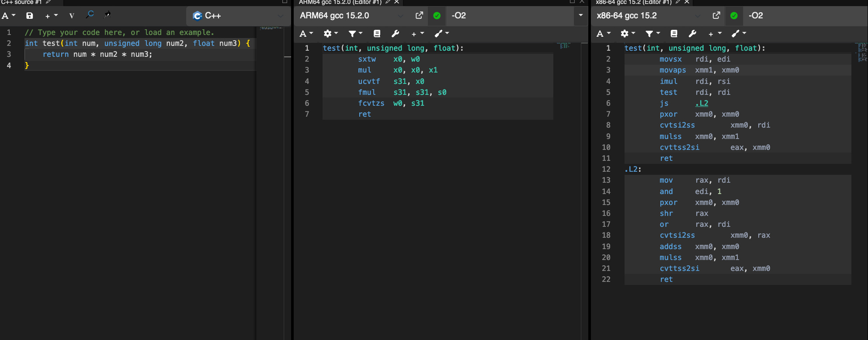This screenshot has height=340, width=868.
Task: Click the ARM64 "ucvtf s31, x0" instruction
Action: click(x=391, y=81)
